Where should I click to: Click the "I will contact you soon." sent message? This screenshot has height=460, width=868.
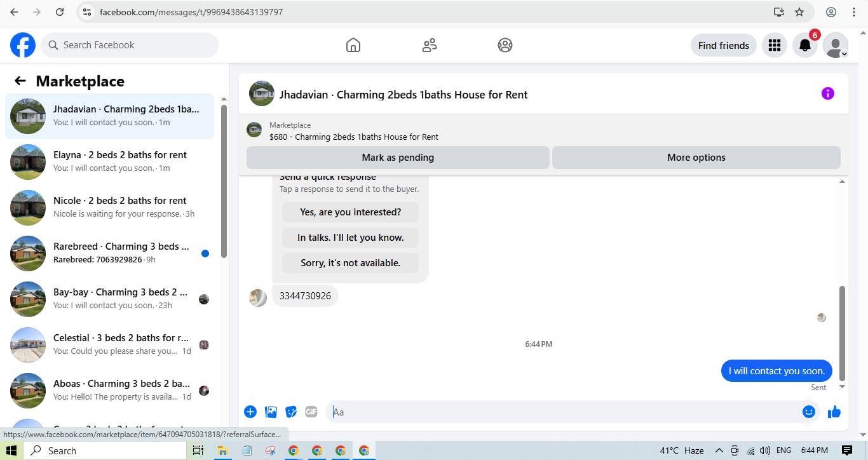click(776, 371)
